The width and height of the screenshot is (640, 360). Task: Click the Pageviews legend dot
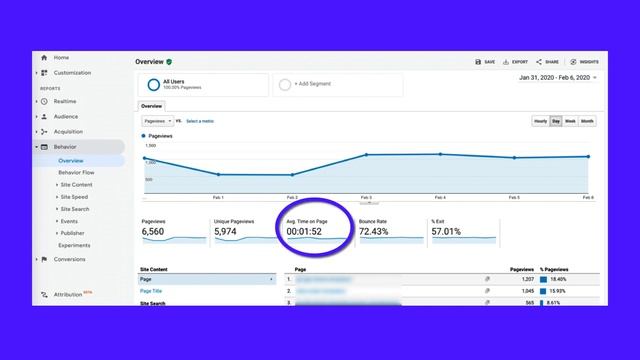(143, 136)
